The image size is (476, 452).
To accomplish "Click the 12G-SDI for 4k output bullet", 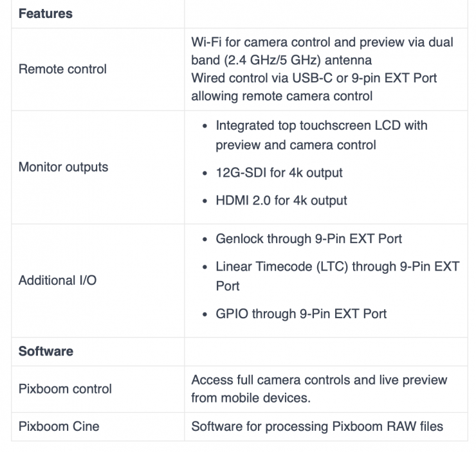I will [x=279, y=172].
